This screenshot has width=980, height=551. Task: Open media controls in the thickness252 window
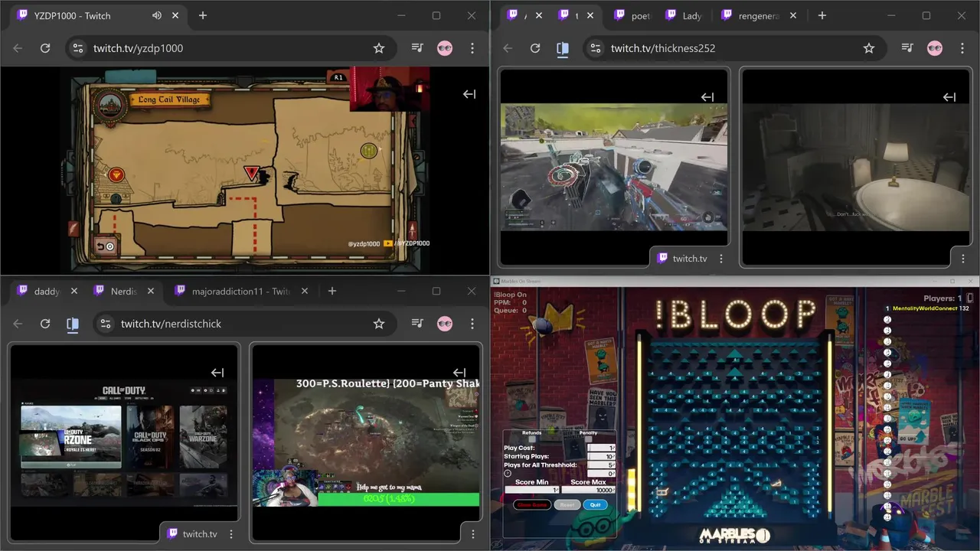[907, 48]
